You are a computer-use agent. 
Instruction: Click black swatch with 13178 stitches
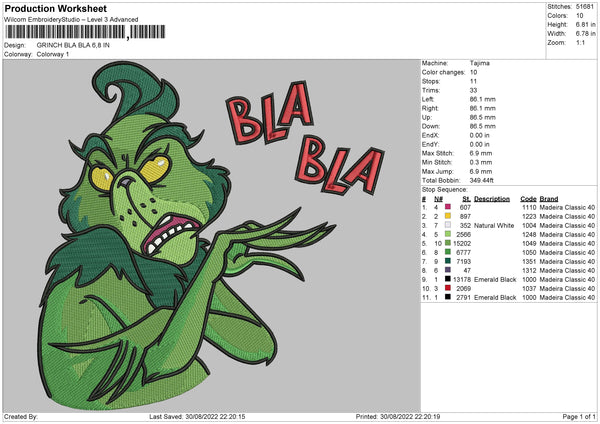448,279
